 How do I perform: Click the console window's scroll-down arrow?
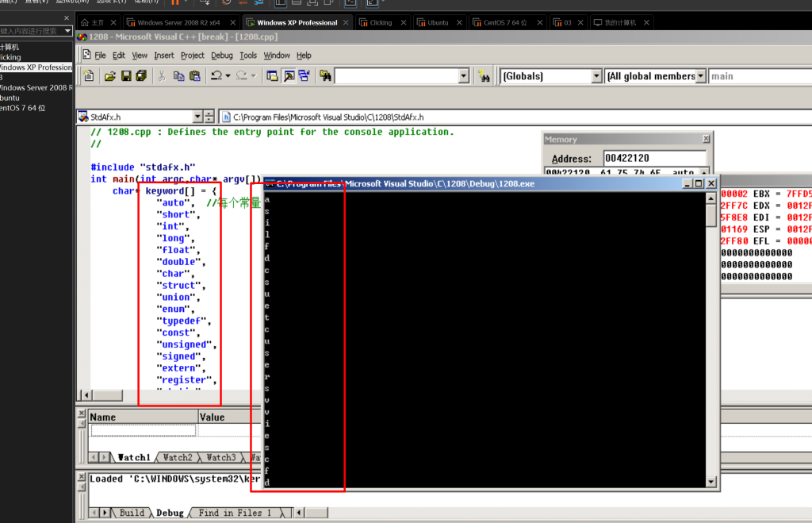tap(710, 481)
